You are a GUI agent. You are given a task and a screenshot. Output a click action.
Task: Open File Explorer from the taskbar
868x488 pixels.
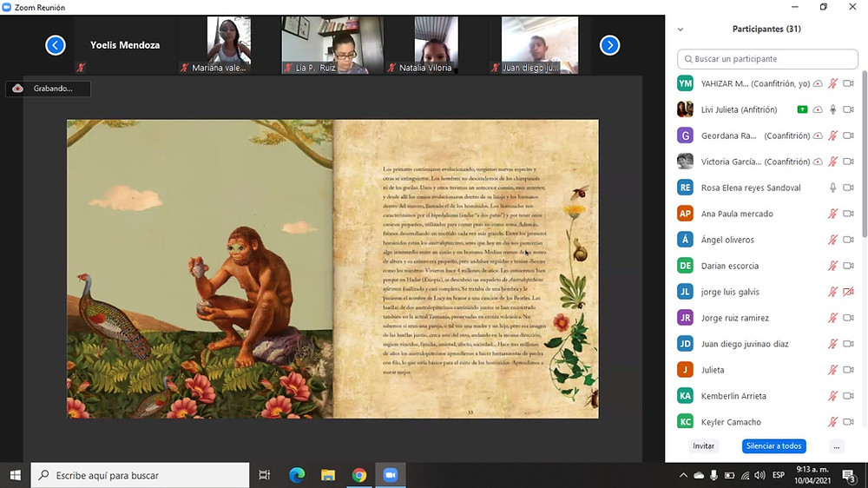click(328, 475)
